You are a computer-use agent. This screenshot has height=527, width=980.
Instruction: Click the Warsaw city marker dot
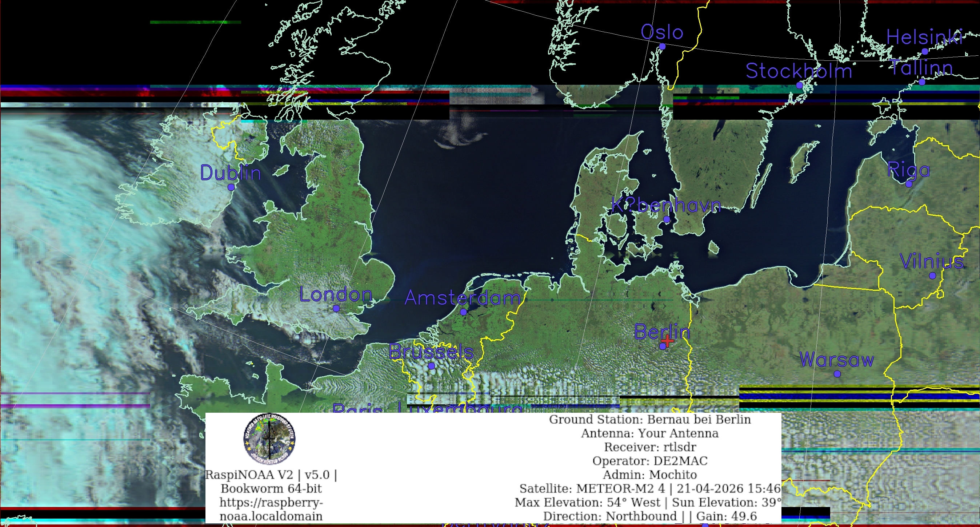pyautogui.click(x=837, y=374)
